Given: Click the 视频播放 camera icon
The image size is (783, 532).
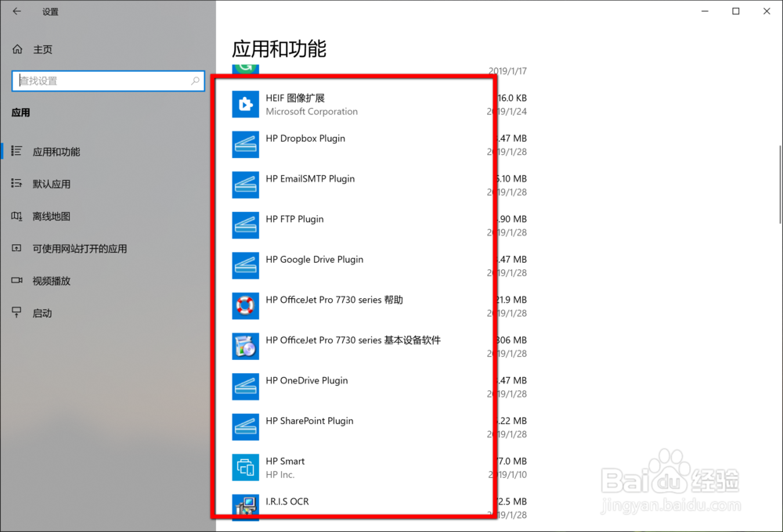Looking at the screenshot, I should click(16, 280).
